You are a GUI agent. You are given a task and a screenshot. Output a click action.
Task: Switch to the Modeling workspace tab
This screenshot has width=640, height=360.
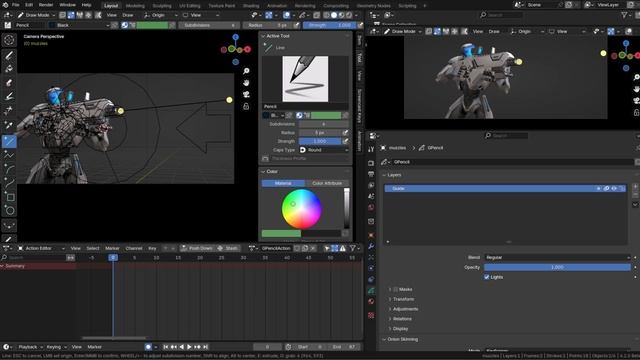tap(135, 6)
